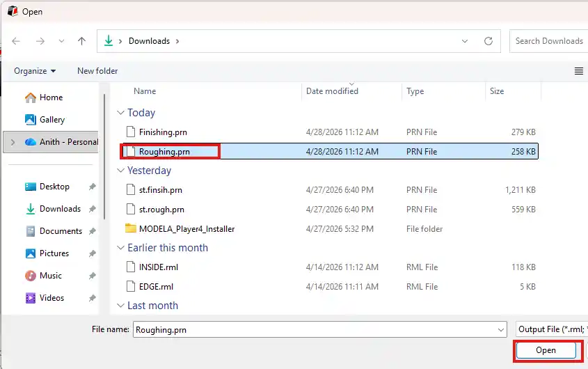The width and height of the screenshot is (588, 369).
Task: Open the Output File type filter dropdown
Action: [x=552, y=329]
